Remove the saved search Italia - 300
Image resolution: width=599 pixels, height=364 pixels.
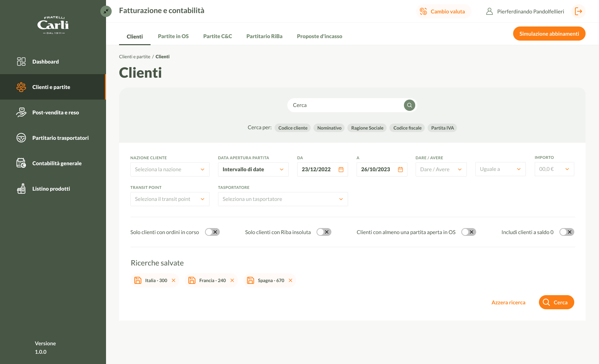click(174, 280)
